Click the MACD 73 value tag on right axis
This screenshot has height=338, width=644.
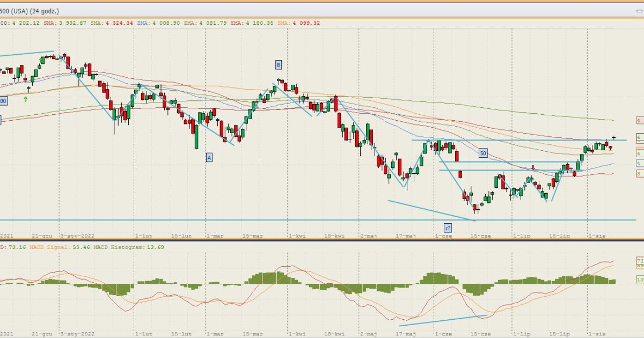(640, 261)
